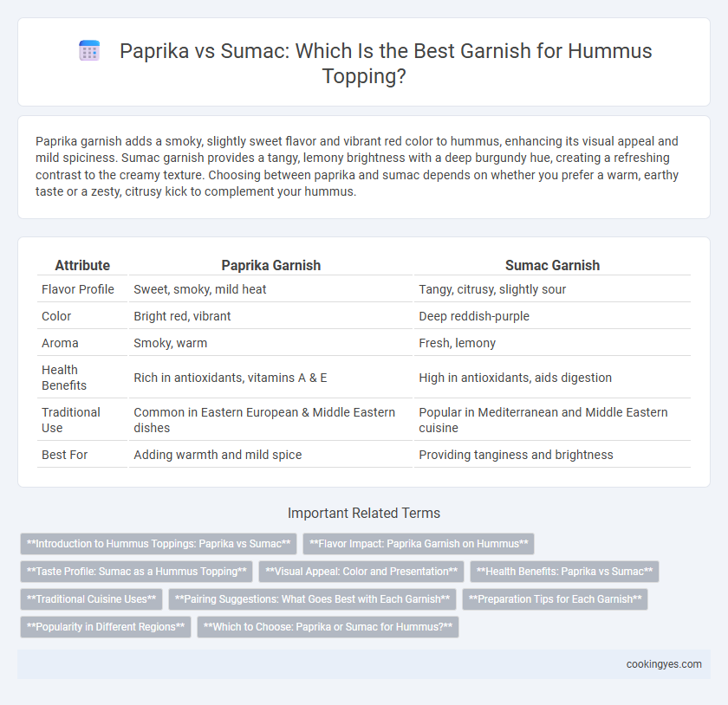This screenshot has width=728, height=705.
Task: Click the Health Benefits row label
Action: pyautogui.click(x=64, y=378)
